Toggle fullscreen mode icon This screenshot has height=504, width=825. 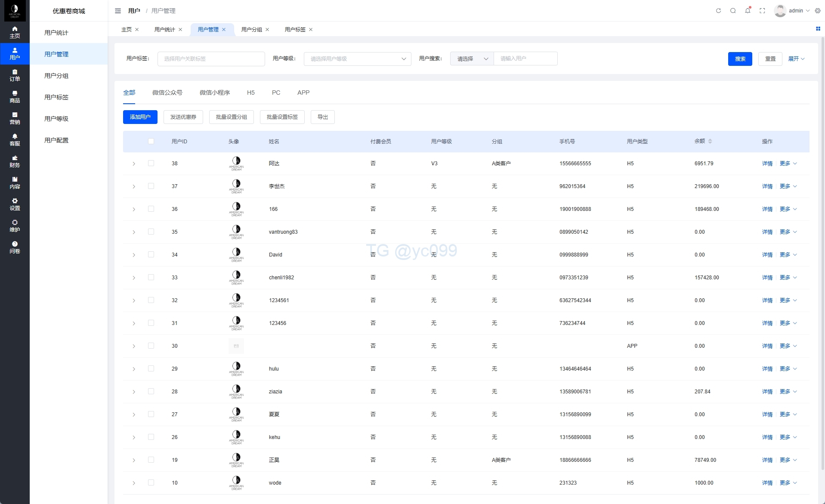click(762, 11)
